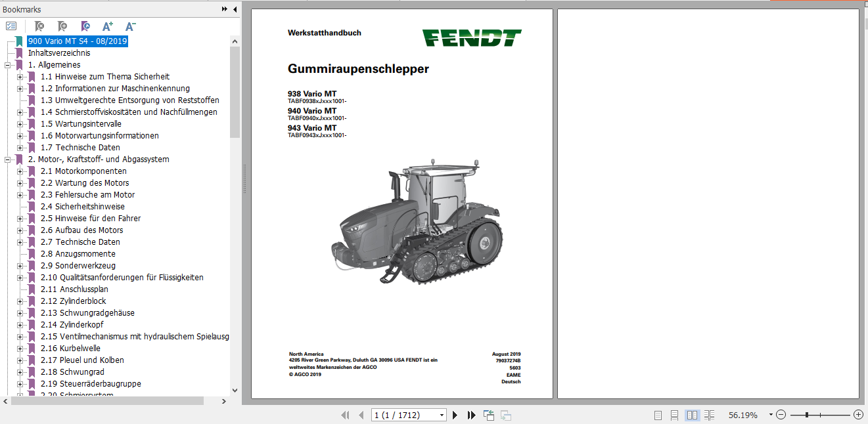Click the bookmarks scroll down arrow
Viewport: 868px width, 424px height.
coord(235,391)
